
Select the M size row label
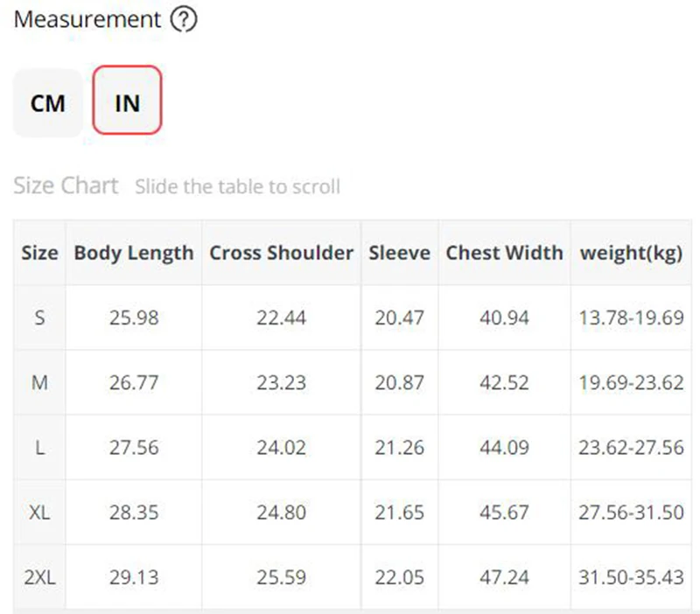click(x=39, y=382)
